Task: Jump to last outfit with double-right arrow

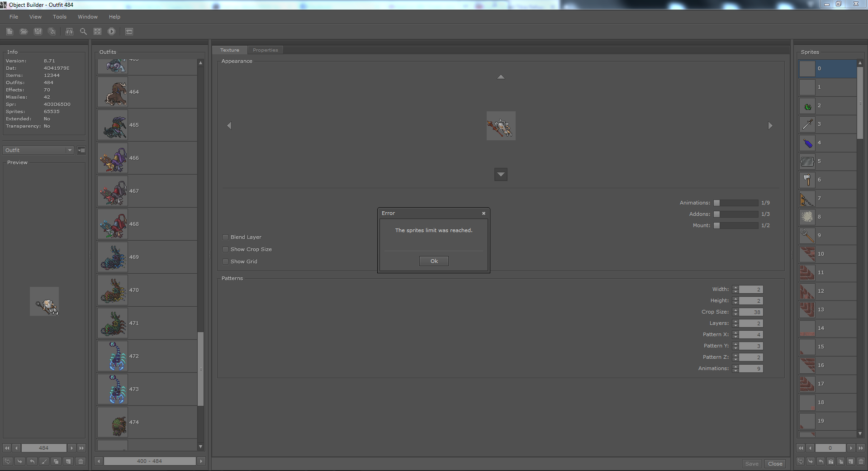Action: pyautogui.click(x=81, y=448)
